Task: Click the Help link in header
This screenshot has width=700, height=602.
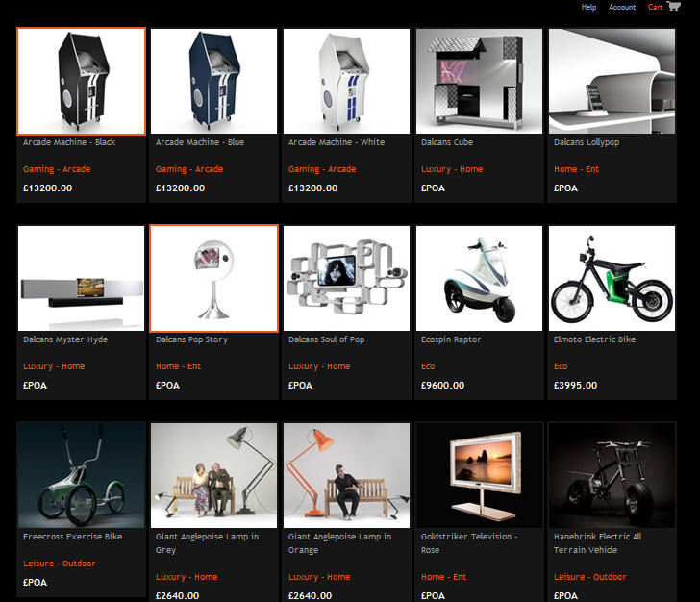Action: pyautogui.click(x=588, y=8)
